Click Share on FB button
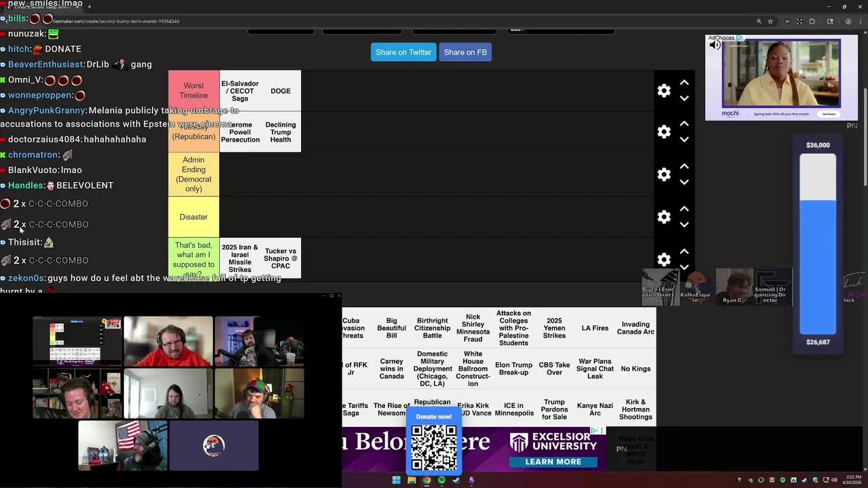 pyautogui.click(x=465, y=52)
